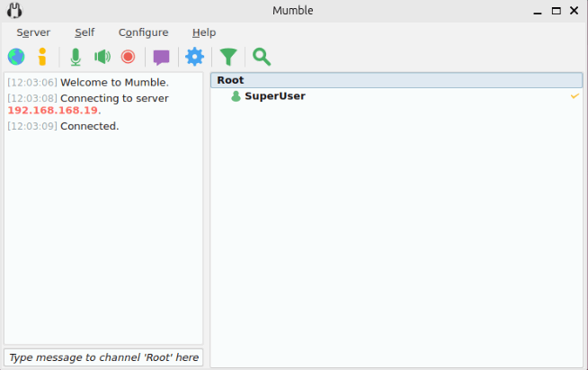The image size is (588, 370).
Task: Click the 192.168.168.19 server address link
Action: pyautogui.click(x=52, y=111)
